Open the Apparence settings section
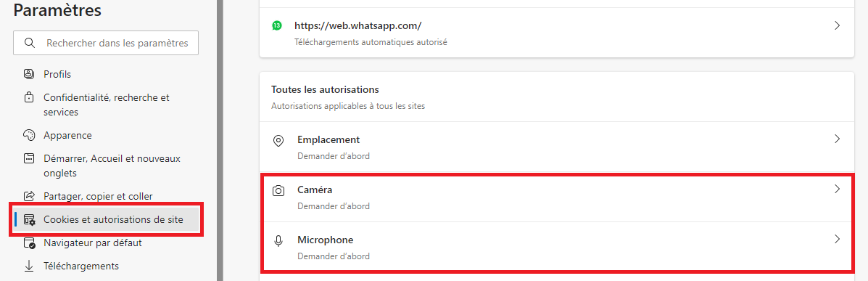868x281 pixels. [x=67, y=134]
